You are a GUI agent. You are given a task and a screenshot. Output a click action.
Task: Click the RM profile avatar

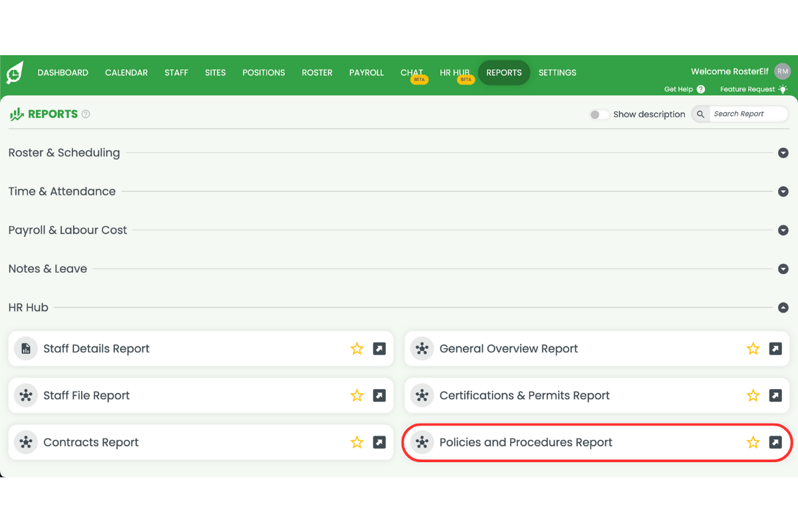782,71
